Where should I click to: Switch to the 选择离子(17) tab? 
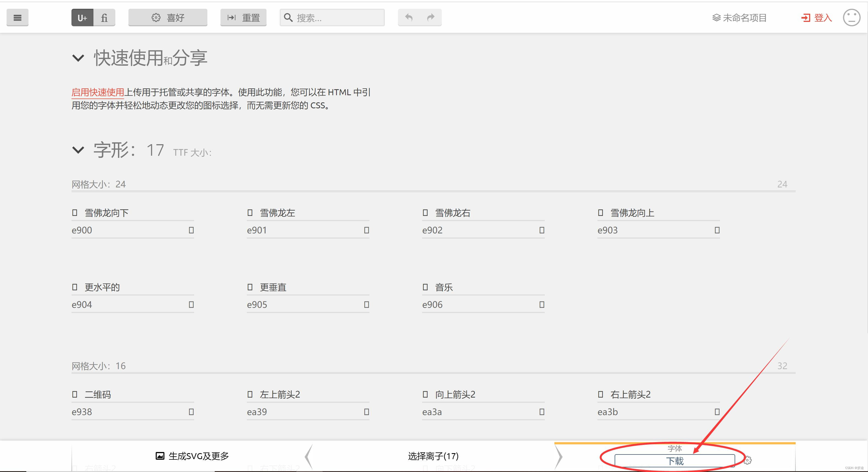pos(433,456)
